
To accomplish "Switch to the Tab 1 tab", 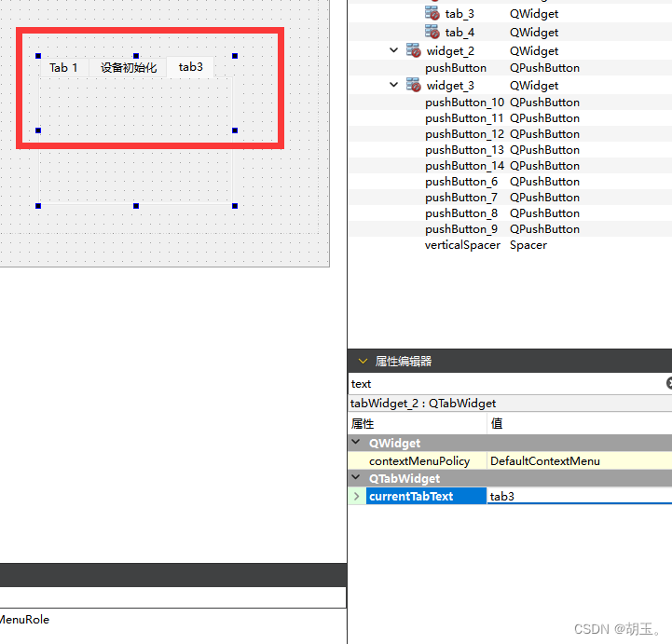I will click(x=63, y=68).
